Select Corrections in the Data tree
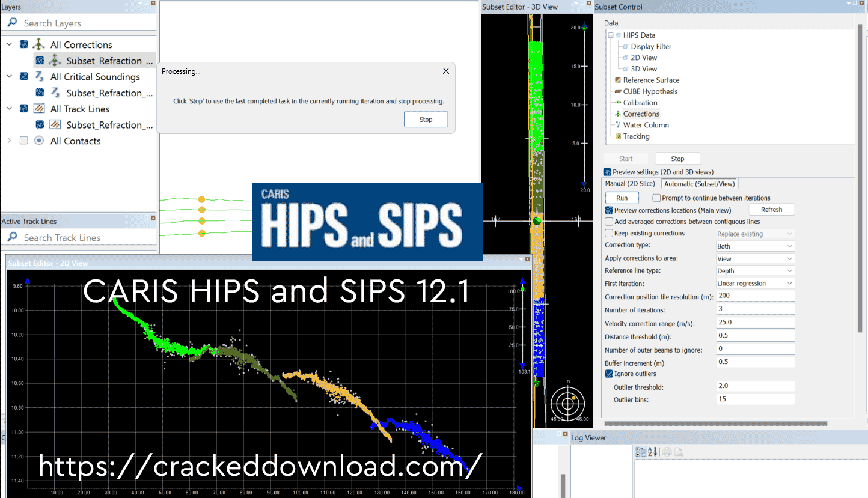 [641, 114]
